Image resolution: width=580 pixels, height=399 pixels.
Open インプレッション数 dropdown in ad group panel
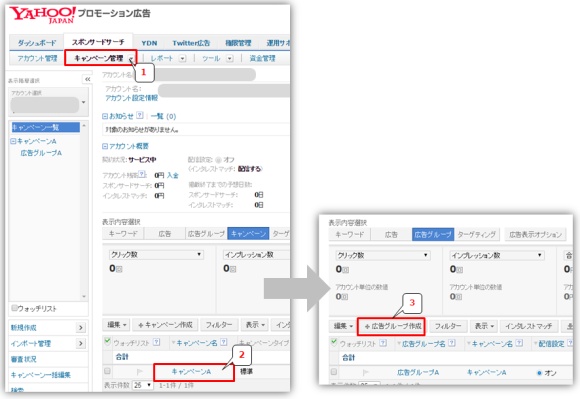point(496,255)
